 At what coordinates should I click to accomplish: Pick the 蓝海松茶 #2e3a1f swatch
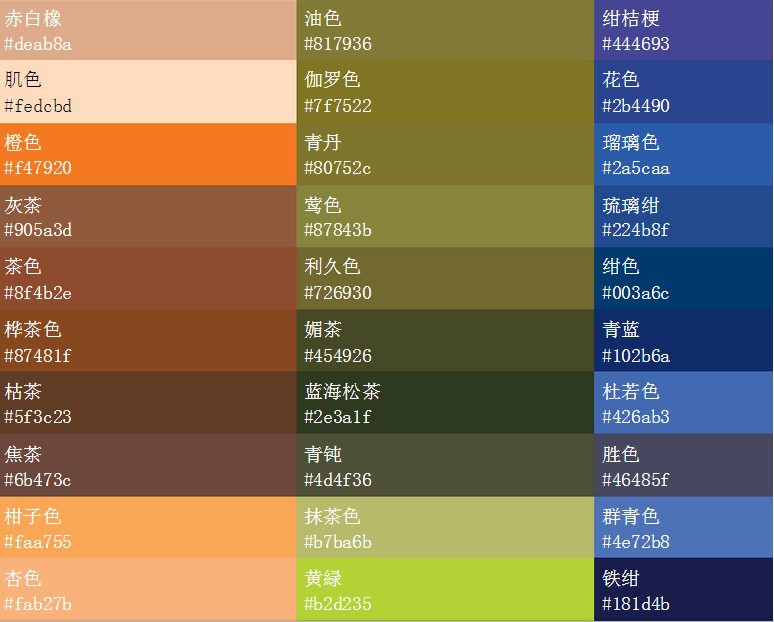[445, 403]
